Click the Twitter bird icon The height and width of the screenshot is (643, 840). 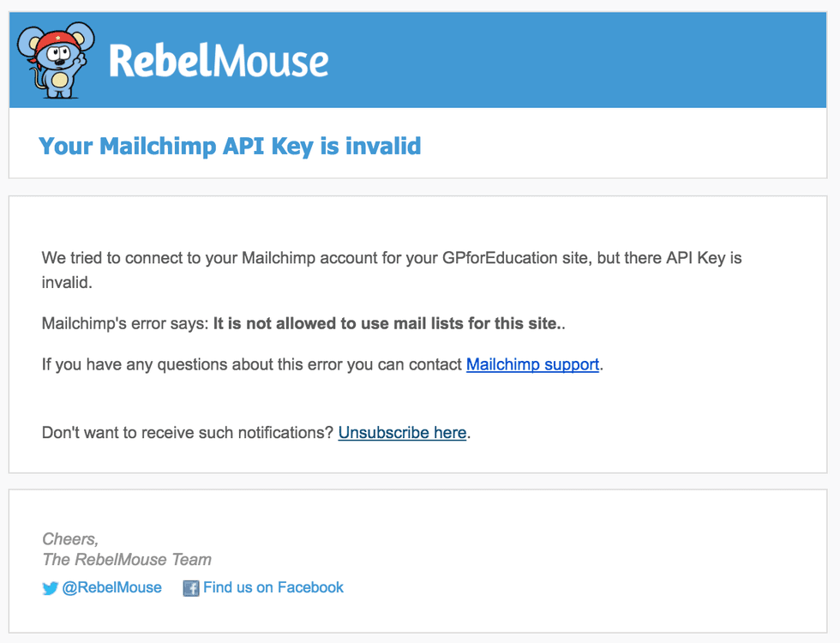[51, 588]
